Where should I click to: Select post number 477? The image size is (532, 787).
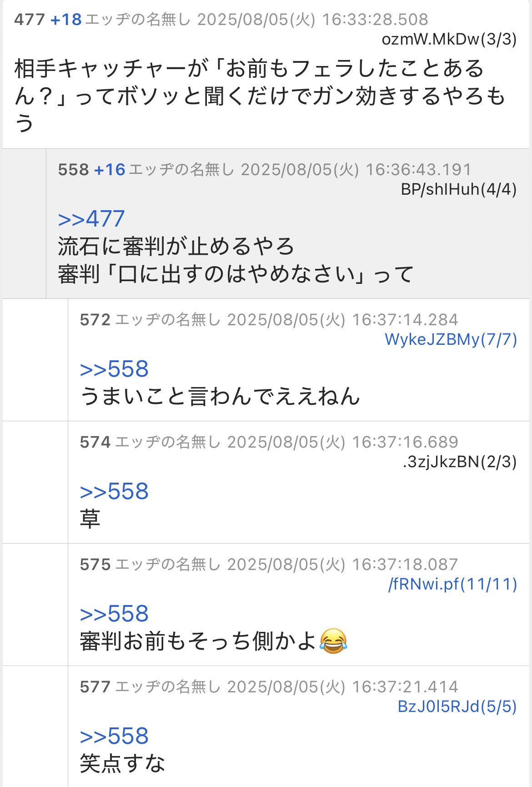tap(30, 20)
